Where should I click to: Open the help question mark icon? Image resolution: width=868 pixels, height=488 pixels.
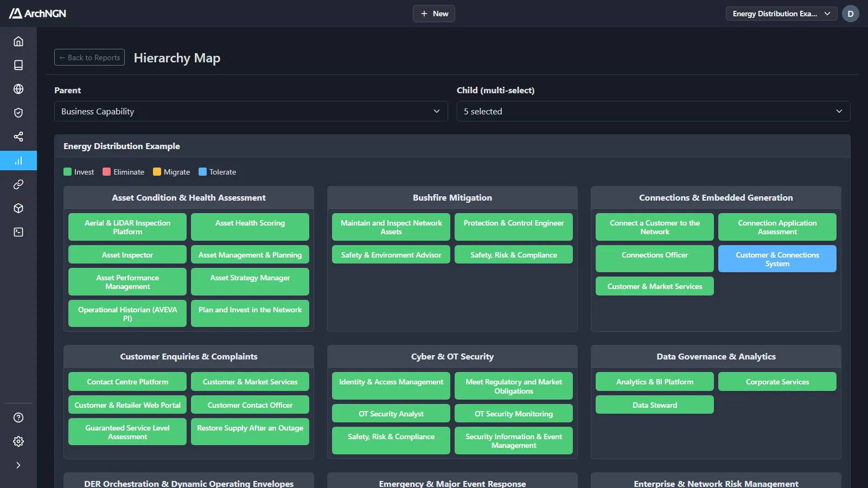[18, 418]
